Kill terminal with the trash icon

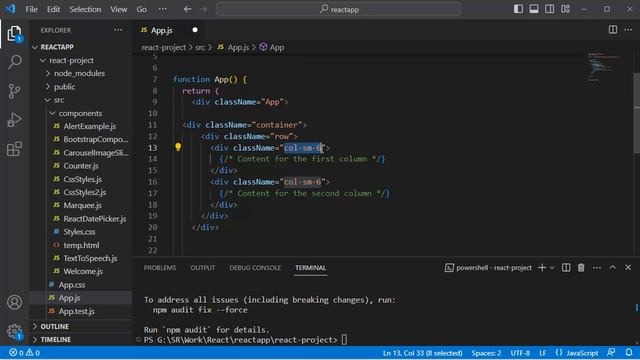(581, 268)
